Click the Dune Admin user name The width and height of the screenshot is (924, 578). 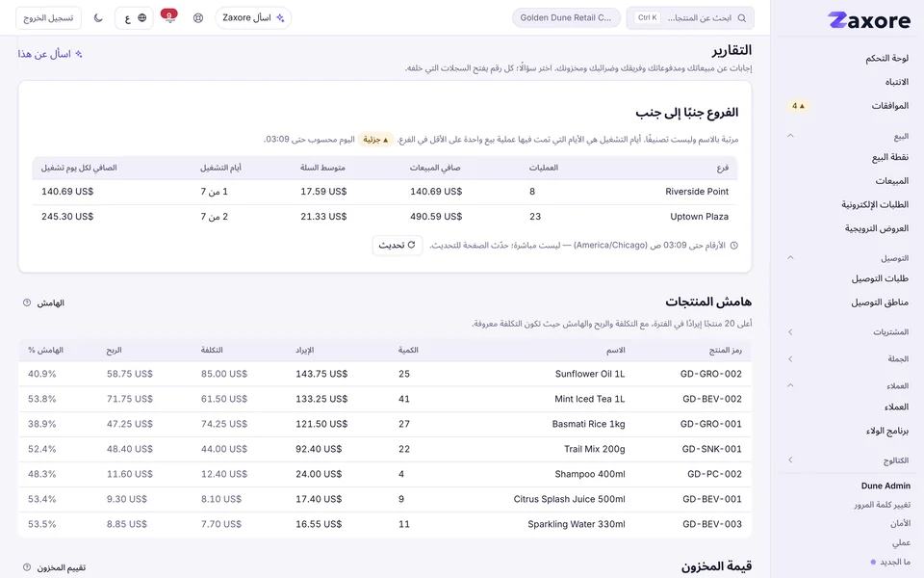pyautogui.click(x=885, y=486)
